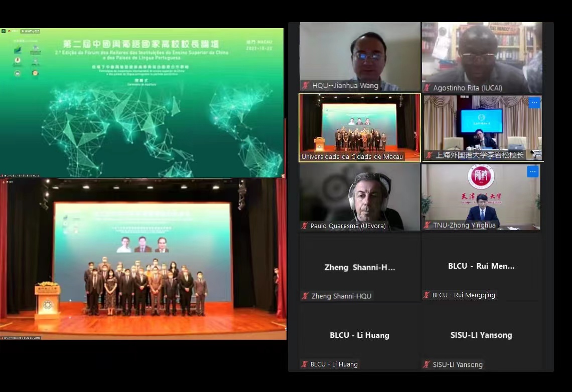Open more options on 上海外国语大学 video tile
572x392 pixels.
point(534,103)
